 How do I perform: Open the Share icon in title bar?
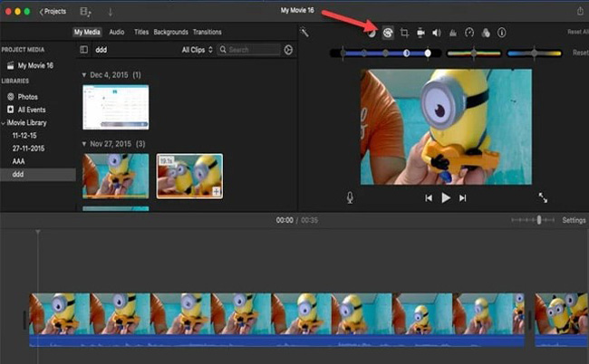coord(580,11)
